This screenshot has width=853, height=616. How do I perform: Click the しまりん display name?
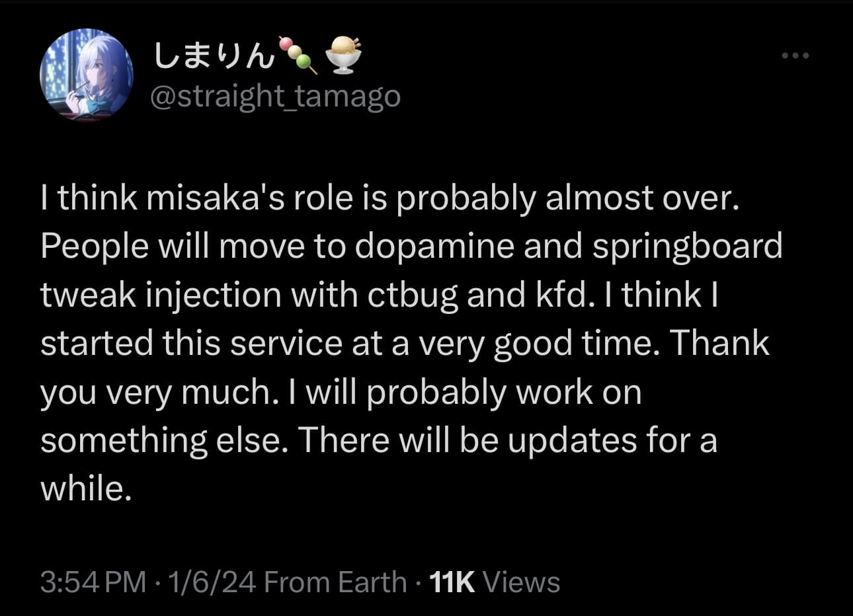coord(213,56)
